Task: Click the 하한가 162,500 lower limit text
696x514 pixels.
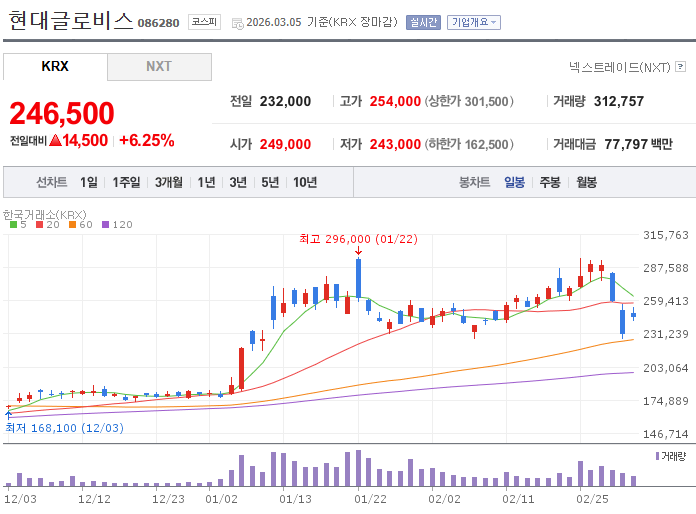Action: coord(469,144)
